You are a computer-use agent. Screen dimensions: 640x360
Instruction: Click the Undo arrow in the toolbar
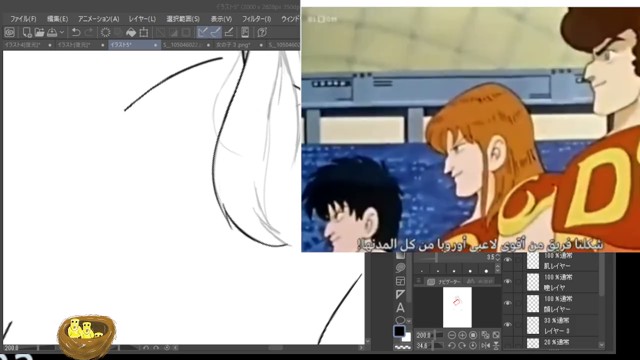pos(76,32)
